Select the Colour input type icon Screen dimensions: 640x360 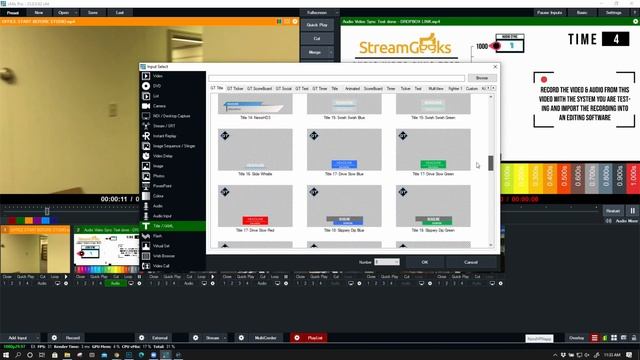tap(146, 196)
